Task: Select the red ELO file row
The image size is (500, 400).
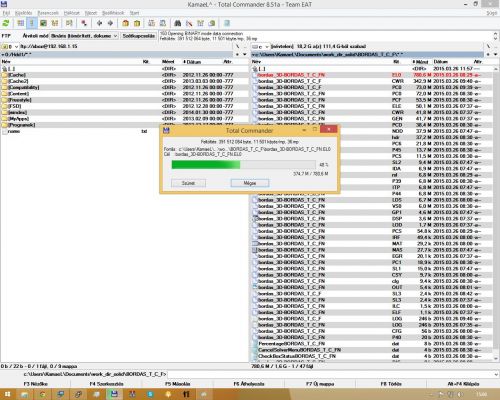Action: click(x=372, y=75)
